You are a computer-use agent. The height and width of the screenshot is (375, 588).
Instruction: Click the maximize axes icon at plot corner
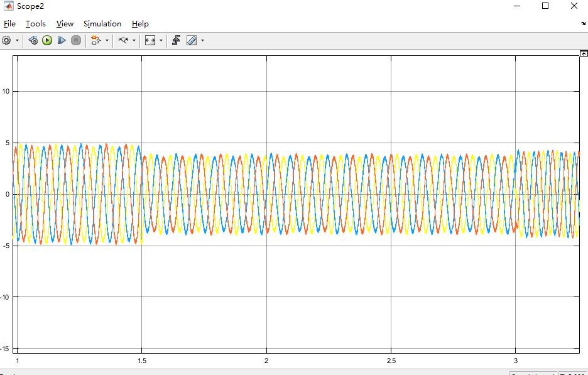pyautogui.click(x=584, y=53)
